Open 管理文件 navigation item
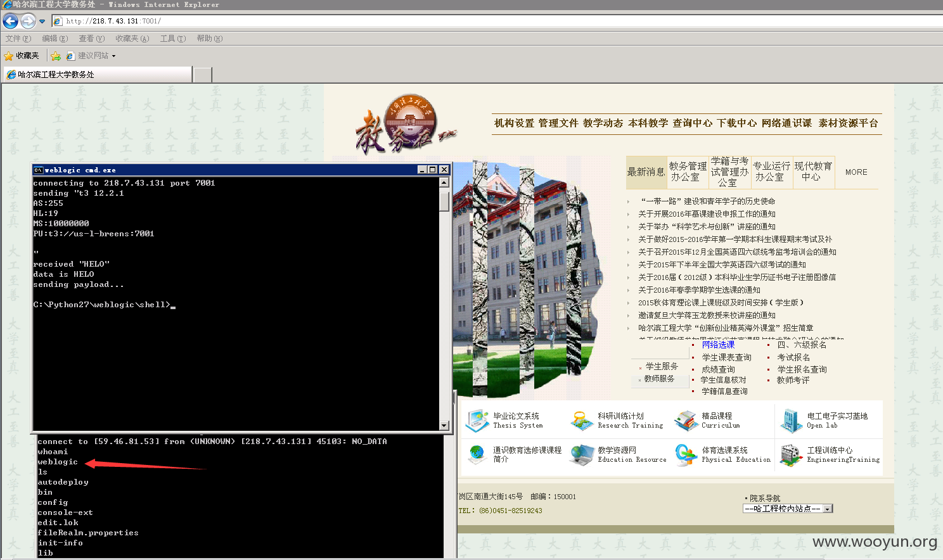 (x=558, y=123)
